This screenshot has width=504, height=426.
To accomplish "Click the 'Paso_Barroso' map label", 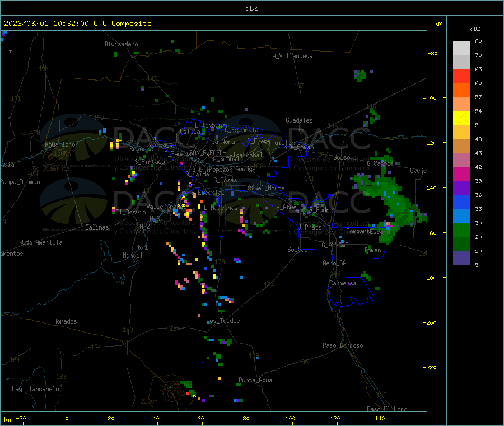I will coord(343,345).
